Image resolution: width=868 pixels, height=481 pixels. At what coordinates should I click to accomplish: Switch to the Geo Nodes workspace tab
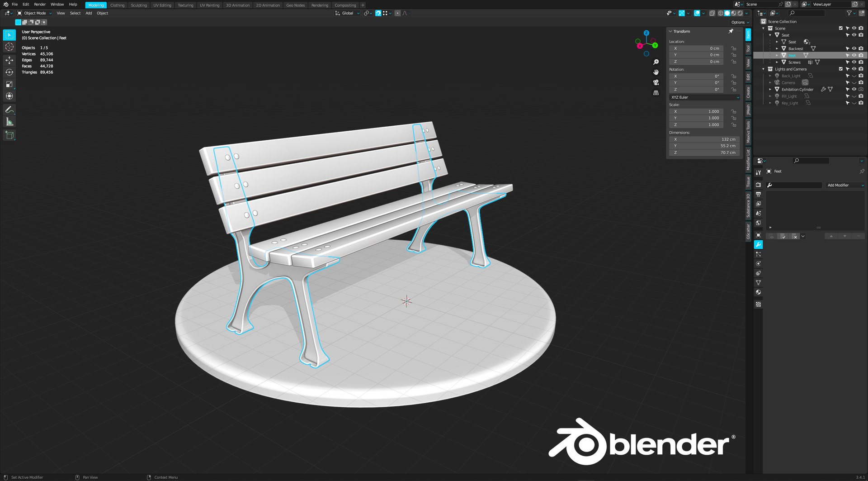(x=295, y=5)
